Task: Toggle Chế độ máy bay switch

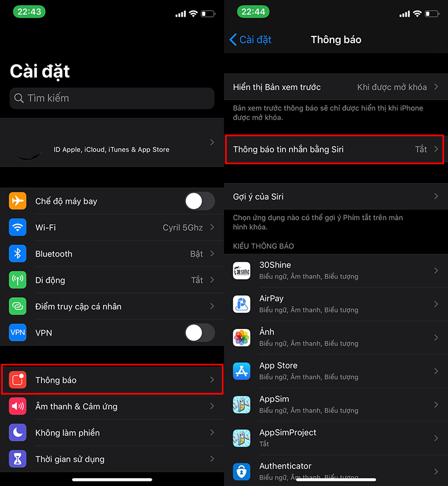Action: click(x=200, y=201)
